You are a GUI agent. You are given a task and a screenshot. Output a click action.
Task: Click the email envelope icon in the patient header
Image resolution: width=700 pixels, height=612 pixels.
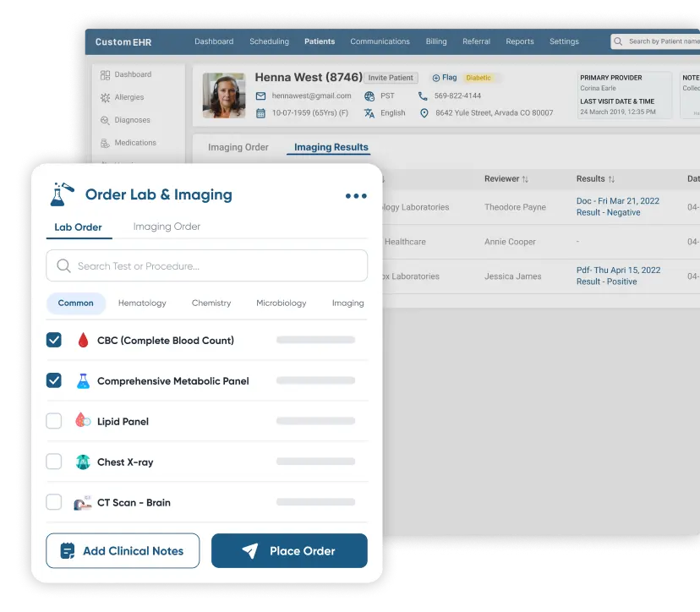pos(260,96)
